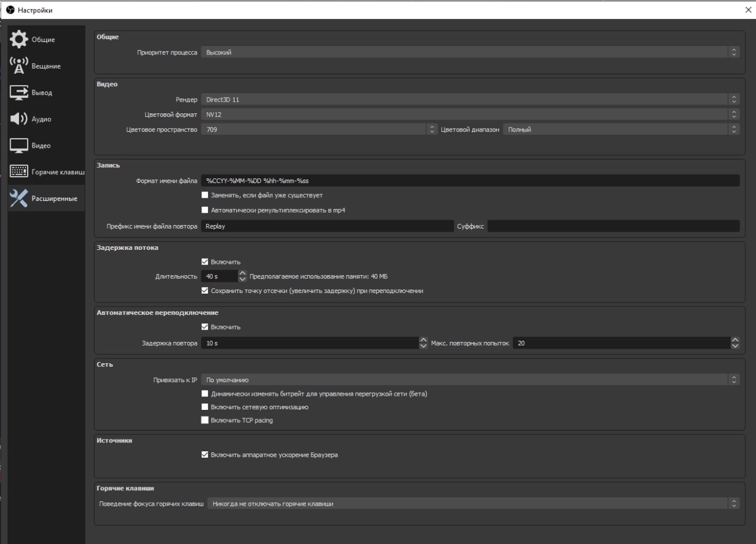The width and height of the screenshot is (756, 544).
Task: Decrease Длительность with the down arrow
Action: [243, 279]
